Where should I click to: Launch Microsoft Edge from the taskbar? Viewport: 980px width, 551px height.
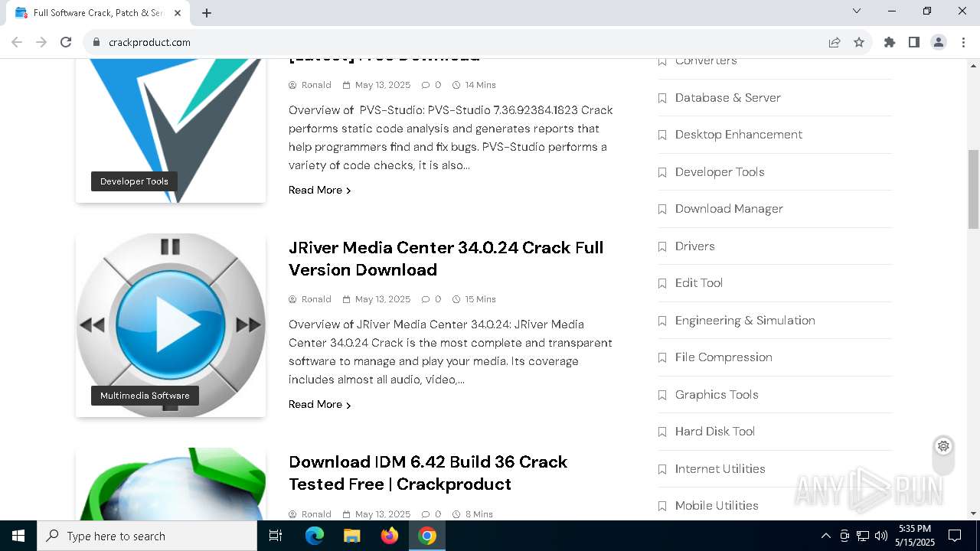[x=315, y=536]
